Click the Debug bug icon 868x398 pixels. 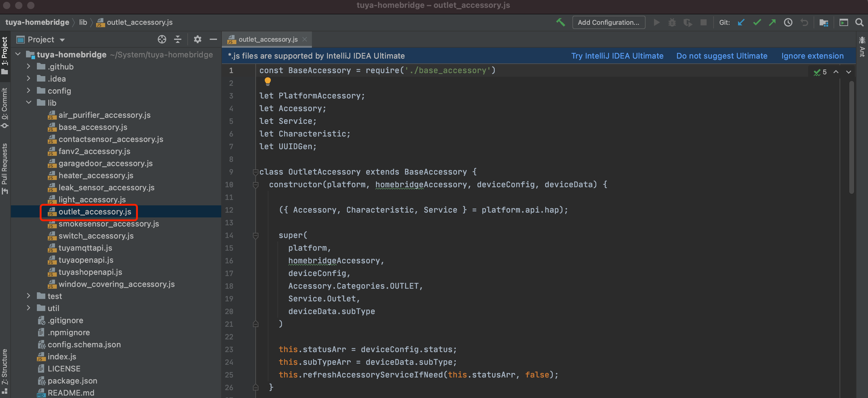coord(672,23)
